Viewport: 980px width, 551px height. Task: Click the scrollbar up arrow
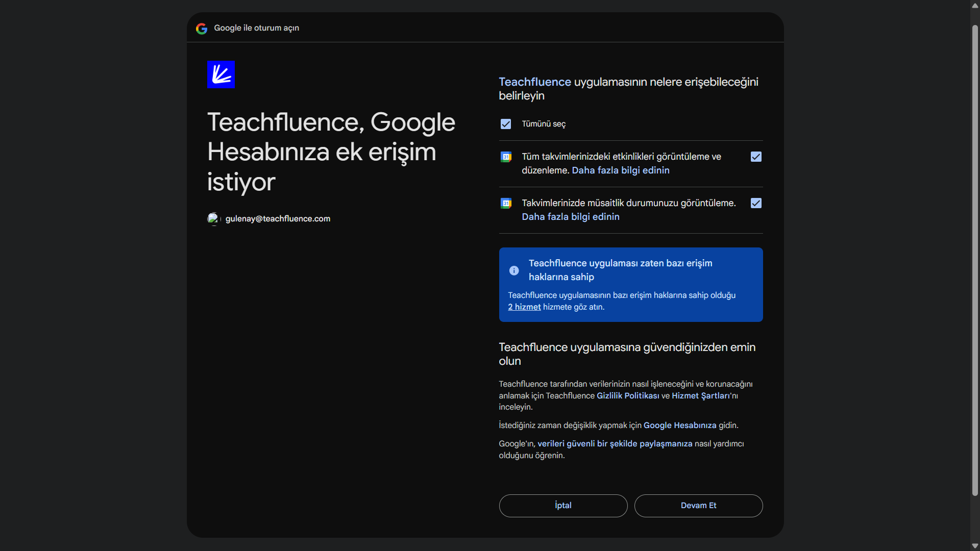pos(975,6)
